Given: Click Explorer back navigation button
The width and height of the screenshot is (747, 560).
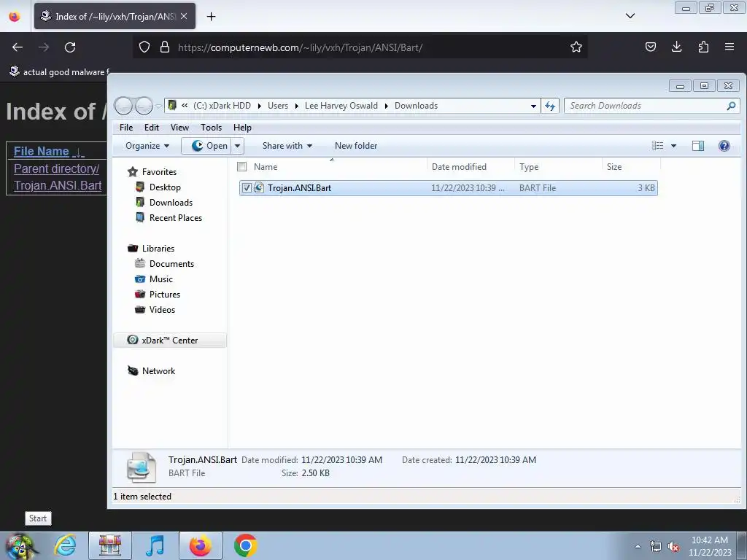Looking at the screenshot, I should (123, 106).
